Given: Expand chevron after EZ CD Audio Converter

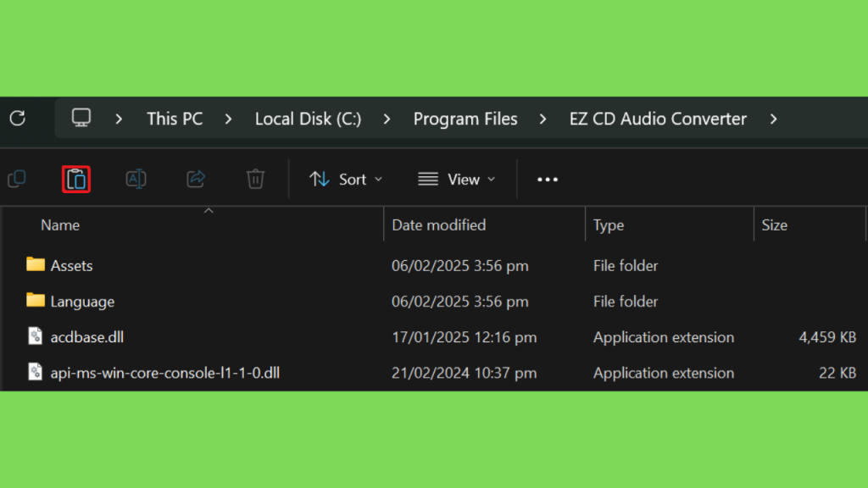Looking at the screenshot, I should pyautogui.click(x=773, y=119).
